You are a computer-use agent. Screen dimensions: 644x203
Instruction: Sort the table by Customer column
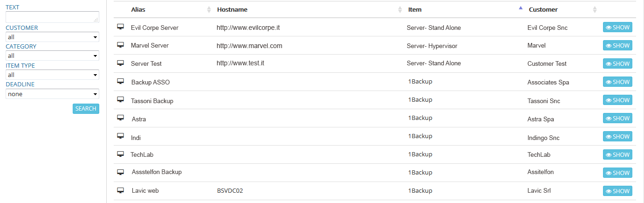click(543, 9)
